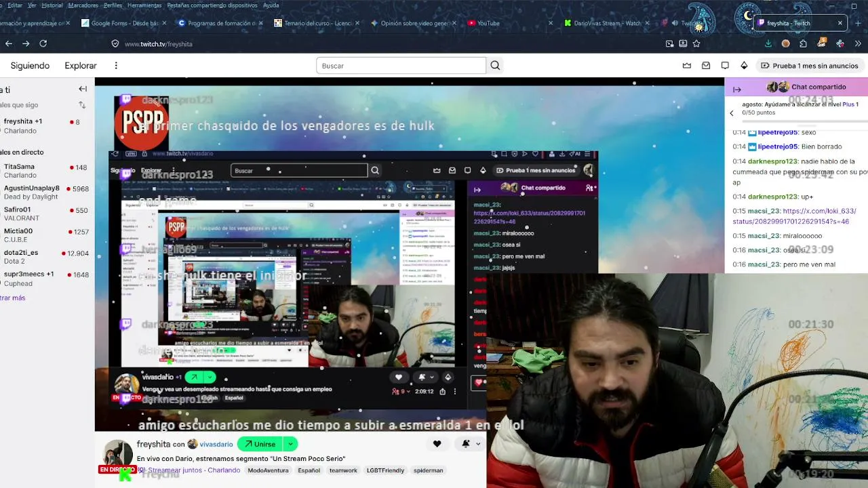Open a new browser tab with plus

click(x=858, y=23)
